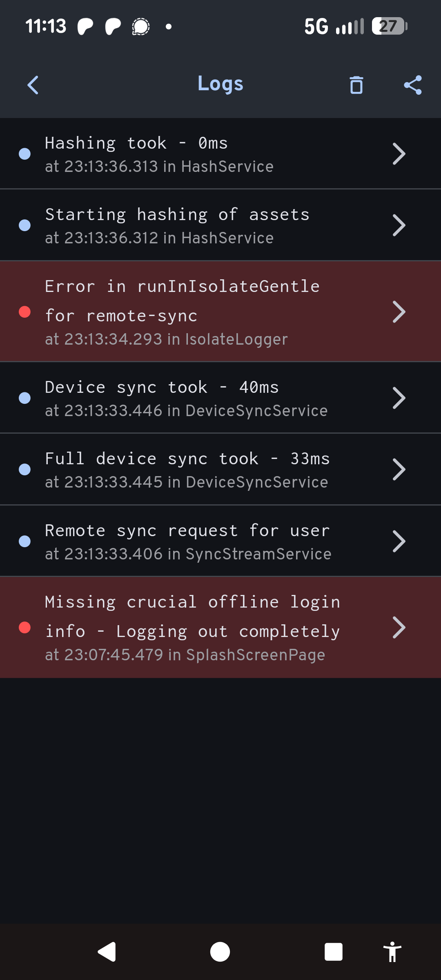
Task: Open chevron for Missing crucial offline login
Action: click(x=399, y=628)
